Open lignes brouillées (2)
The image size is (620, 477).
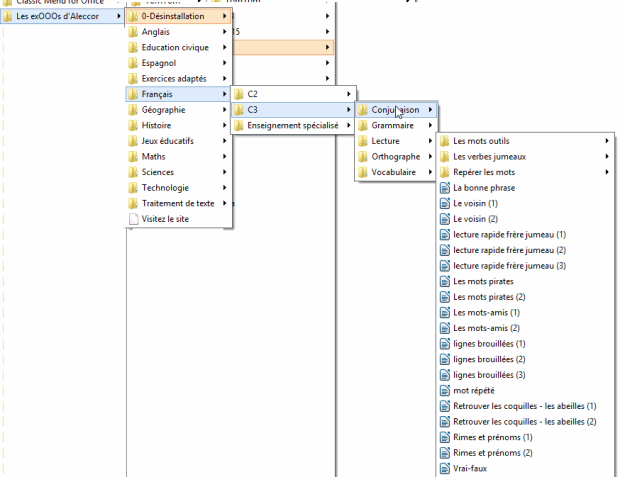[x=525, y=359]
